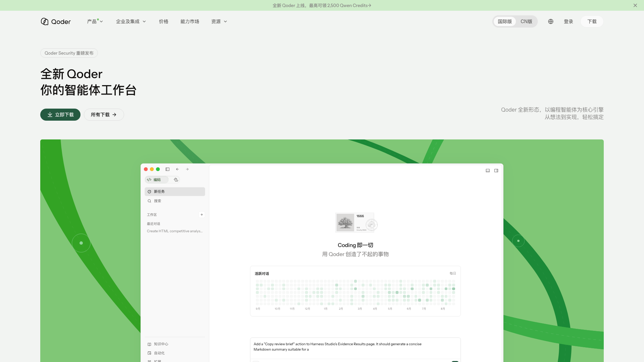
Task: Select the 编码 coding mode pill
Action: [x=157, y=180]
